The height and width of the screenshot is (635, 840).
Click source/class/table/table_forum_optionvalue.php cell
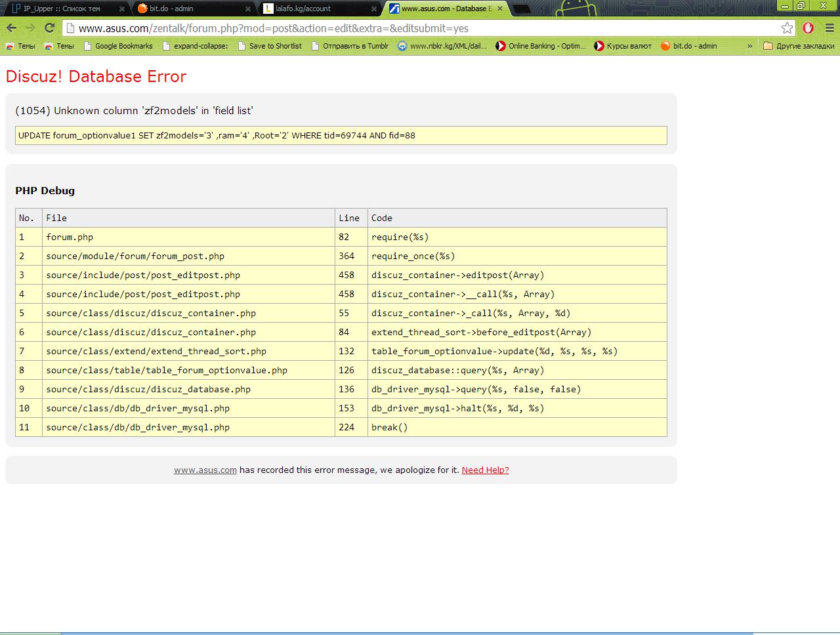(188, 370)
